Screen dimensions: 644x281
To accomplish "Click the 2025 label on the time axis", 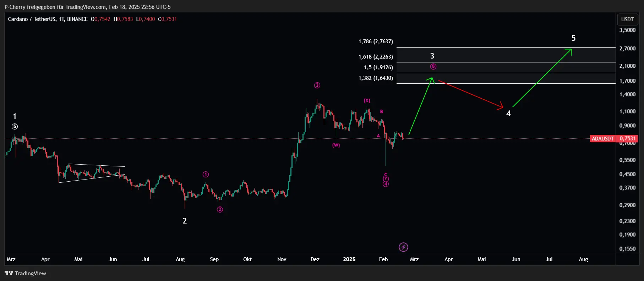I will [x=349, y=259].
